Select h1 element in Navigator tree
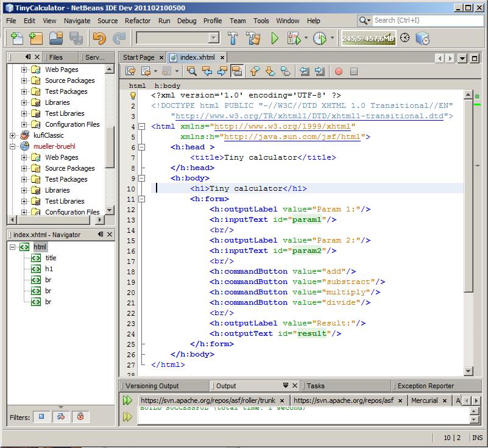 point(49,269)
